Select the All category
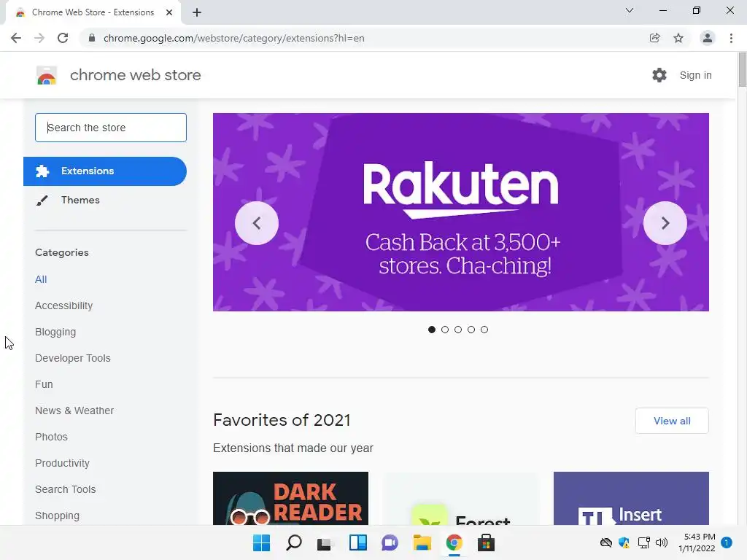The width and height of the screenshot is (747, 560). [x=41, y=279]
